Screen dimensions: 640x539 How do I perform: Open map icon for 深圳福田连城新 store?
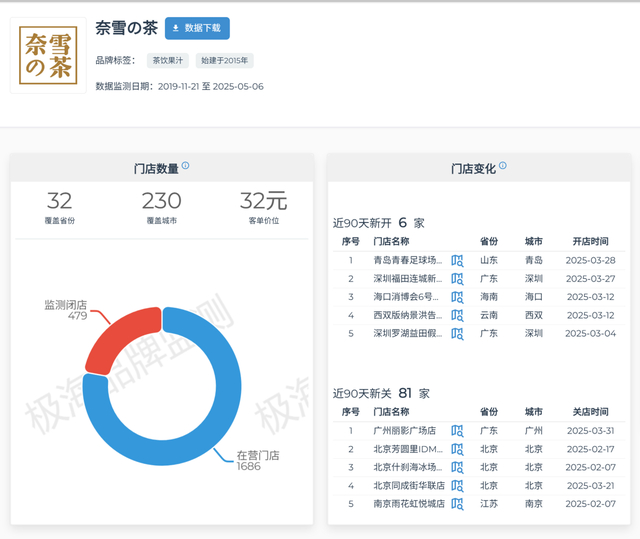coord(457,279)
